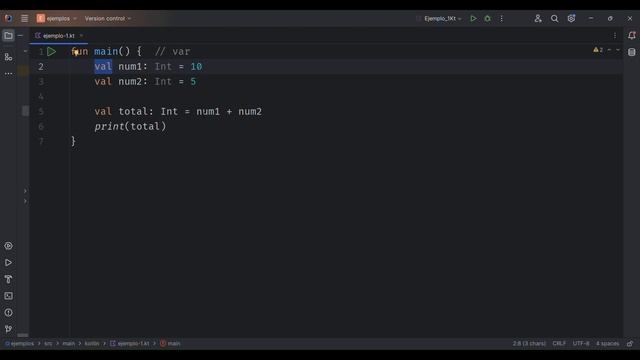Open the Ejemplo_1Kt run configuration dropdown

[442, 18]
